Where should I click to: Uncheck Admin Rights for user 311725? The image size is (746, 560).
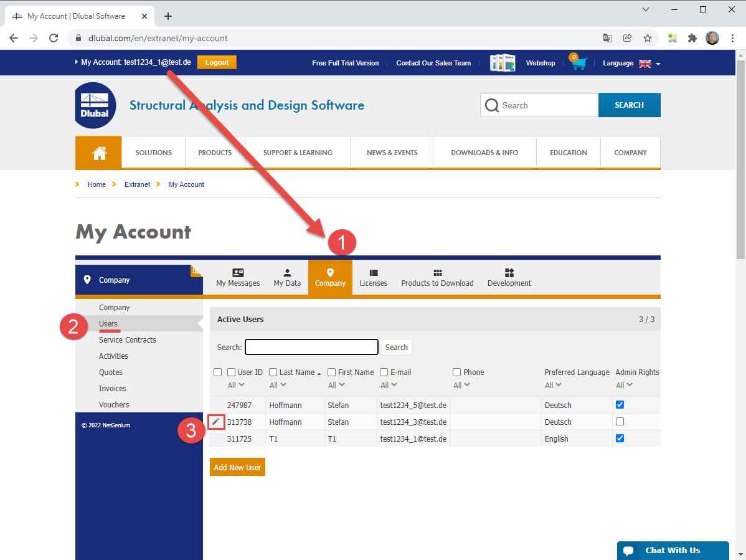(x=620, y=438)
